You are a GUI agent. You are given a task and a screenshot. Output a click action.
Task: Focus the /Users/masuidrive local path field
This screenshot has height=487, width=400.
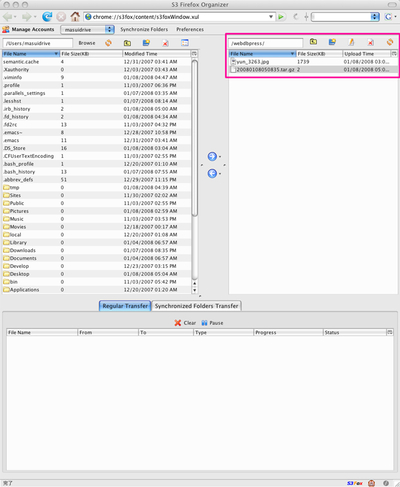tap(38, 43)
